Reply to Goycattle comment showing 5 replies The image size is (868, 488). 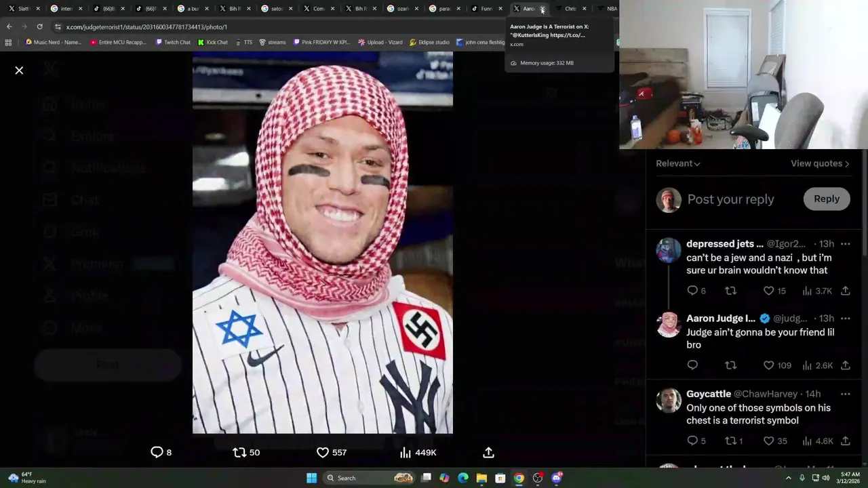[696, 441]
